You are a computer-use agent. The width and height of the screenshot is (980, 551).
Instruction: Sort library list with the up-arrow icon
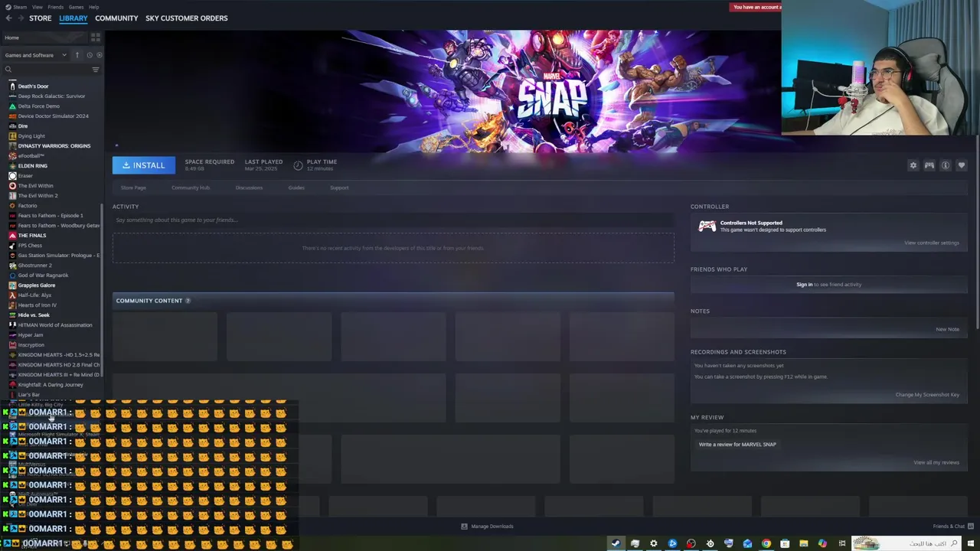[x=77, y=55]
